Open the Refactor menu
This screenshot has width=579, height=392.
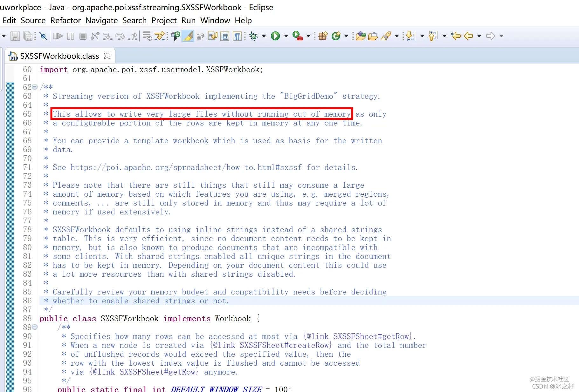(x=65, y=20)
